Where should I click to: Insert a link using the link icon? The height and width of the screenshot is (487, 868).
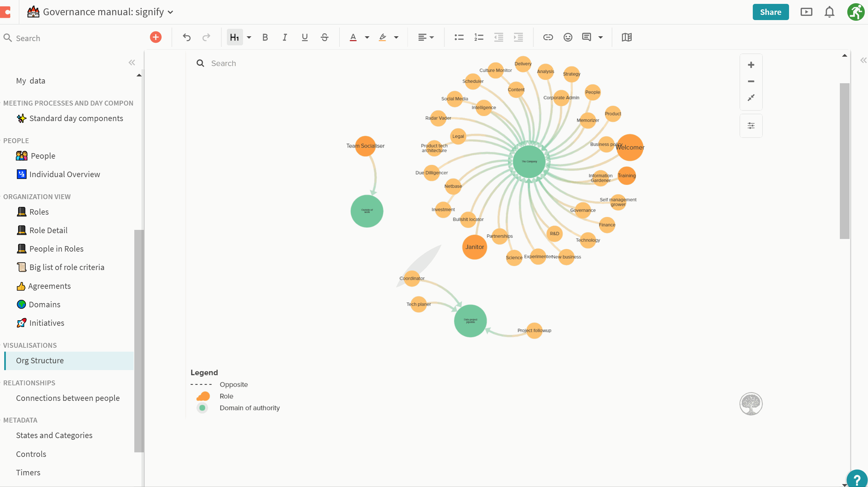pos(548,37)
